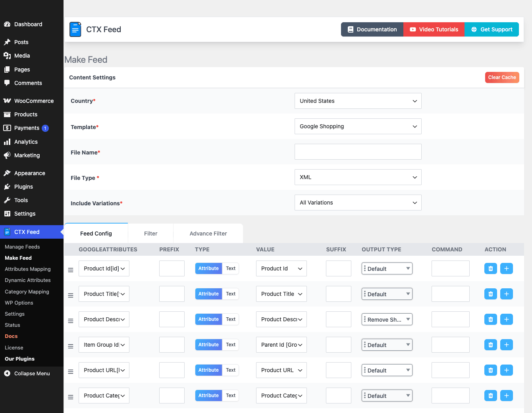Open the Remove Sh... output type dropdown

pos(387,319)
